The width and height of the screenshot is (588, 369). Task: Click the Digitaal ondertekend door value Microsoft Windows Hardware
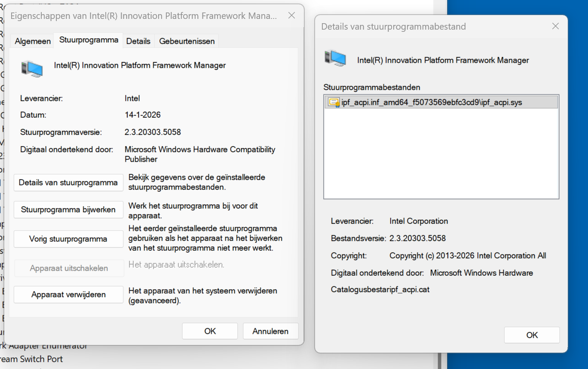(x=481, y=273)
